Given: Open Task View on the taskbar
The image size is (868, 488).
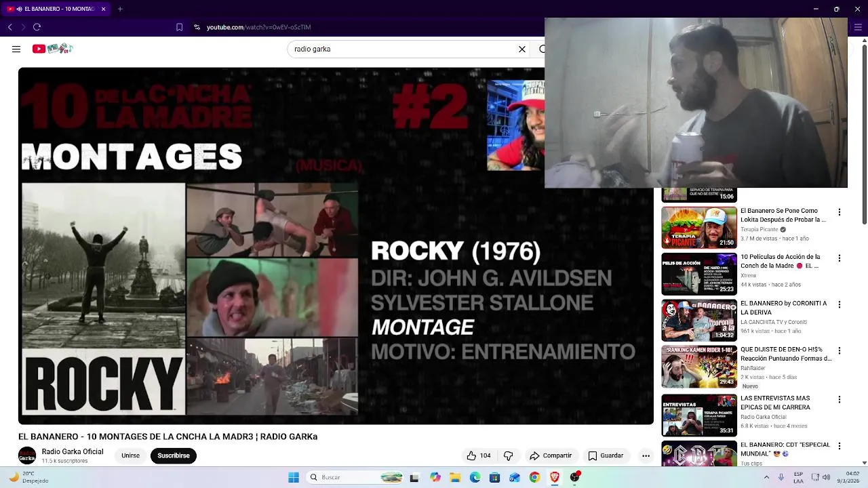Looking at the screenshot, I should (x=414, y=477).
